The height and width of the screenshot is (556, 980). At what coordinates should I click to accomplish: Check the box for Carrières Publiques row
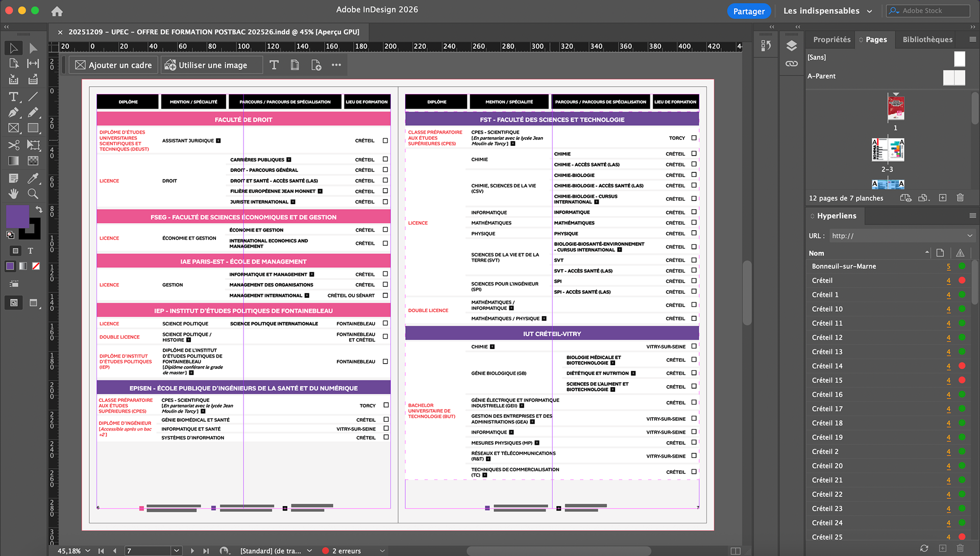click(x=385, y=160)
